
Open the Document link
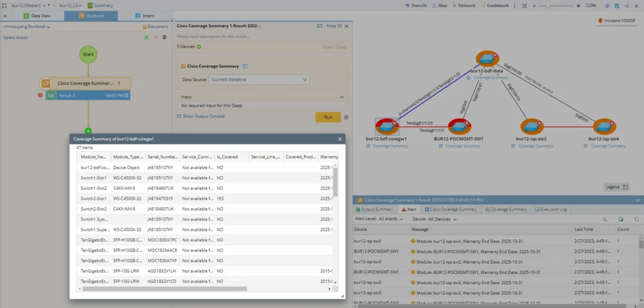(155, 26)
